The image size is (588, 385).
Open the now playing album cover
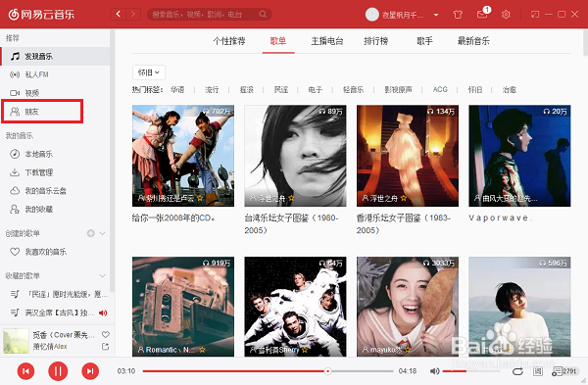[x=16, y=341]
